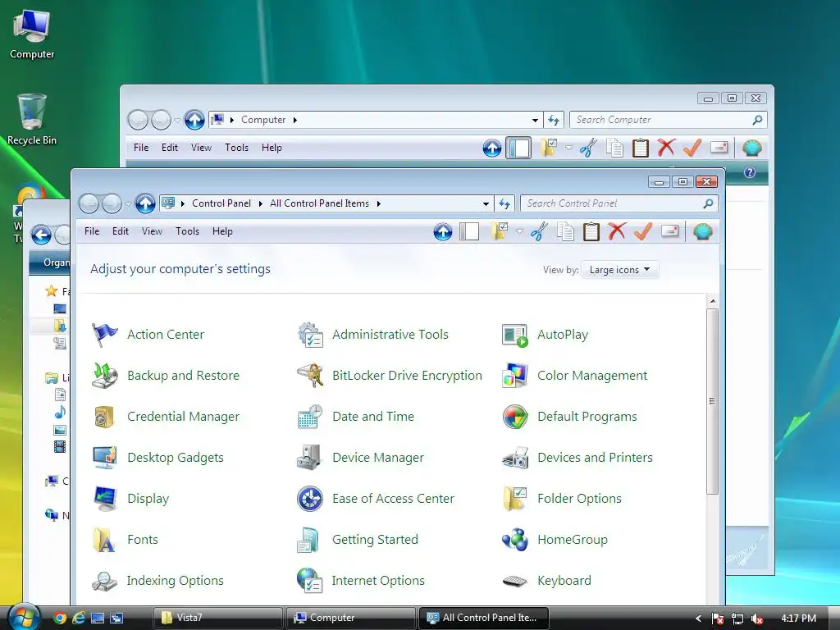Screen dimensions: 840x630
Task: Open Folder Options icon
Action: click(515, 499)
